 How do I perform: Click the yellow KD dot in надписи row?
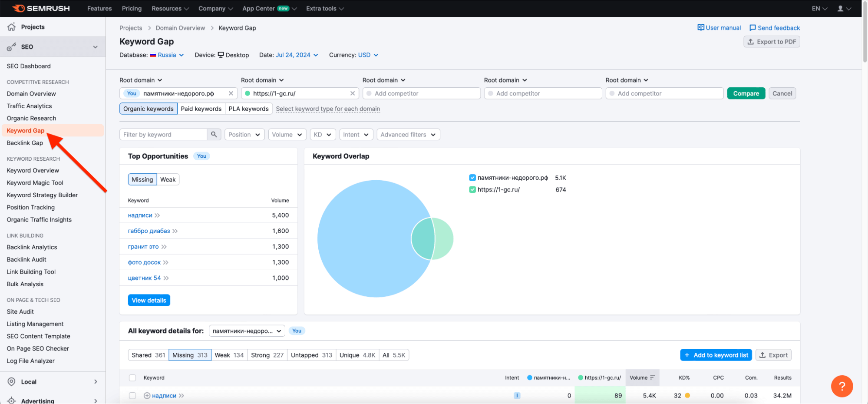click(687, 396)
